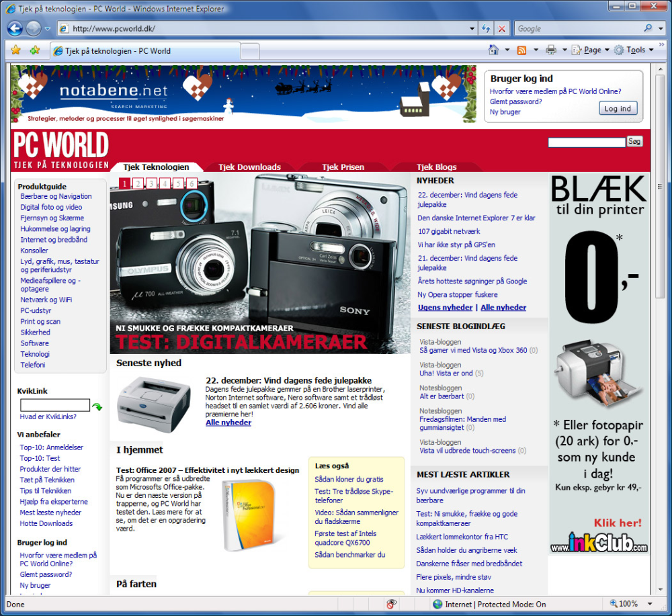The image size is (672, 616).
Task: Open the Tjek Blogs tab
Action: 436,167
